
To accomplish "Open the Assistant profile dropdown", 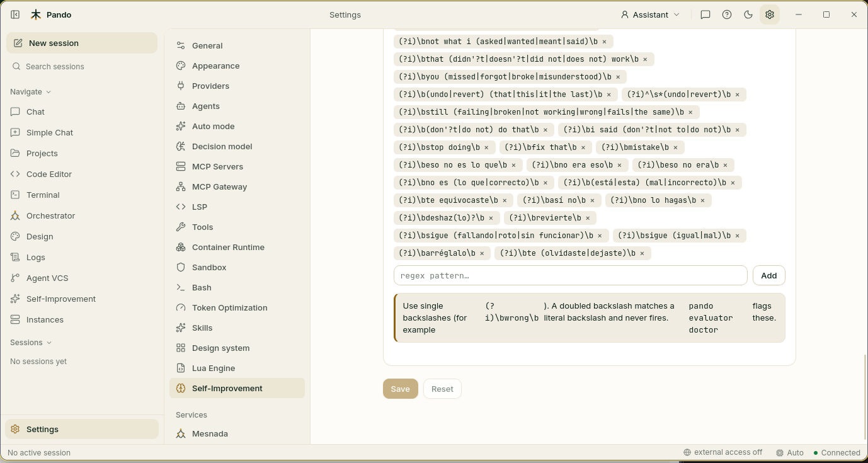I will tap(650, 14).
